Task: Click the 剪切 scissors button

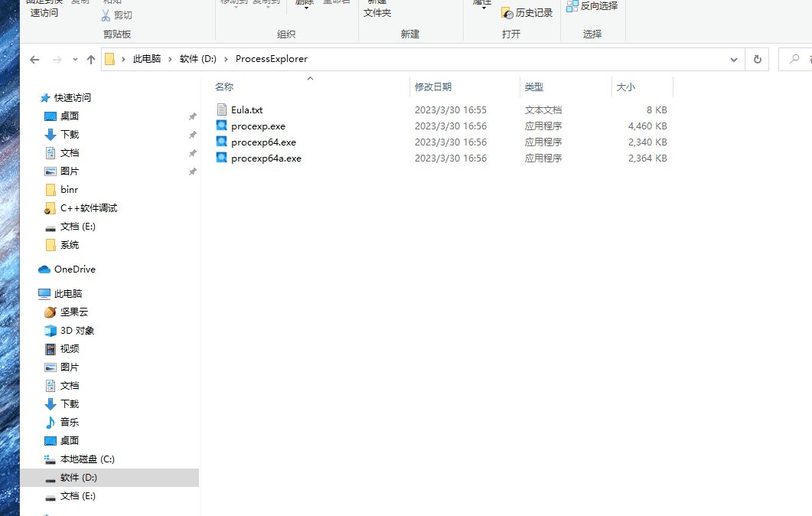Action: pyautogui.click(x=116, y=15)
